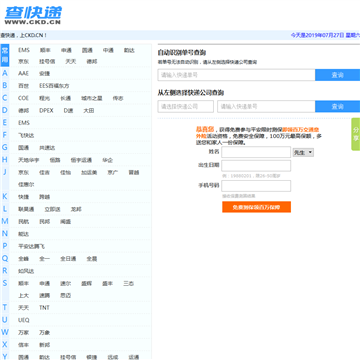Click 查询 button beside auto-identify tracking field
Image resolution: width=360 pixels, height=360 pixels.
(337, 75)
